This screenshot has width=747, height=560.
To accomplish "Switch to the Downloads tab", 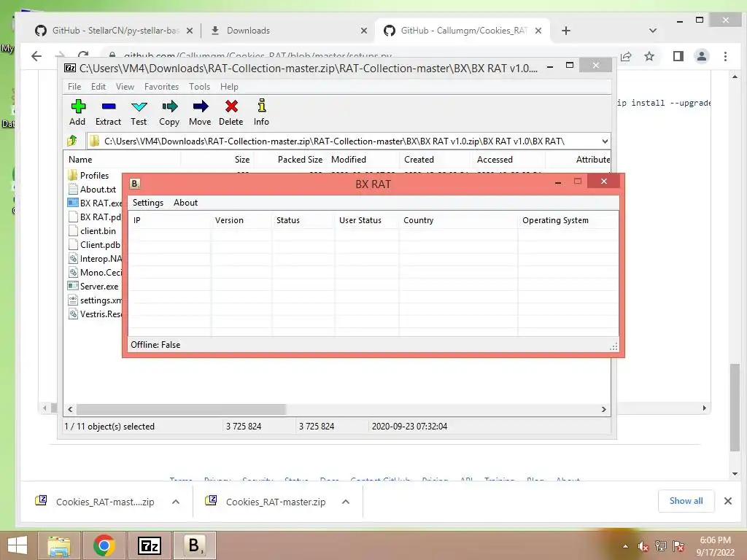I will click(x=289, y=31).
